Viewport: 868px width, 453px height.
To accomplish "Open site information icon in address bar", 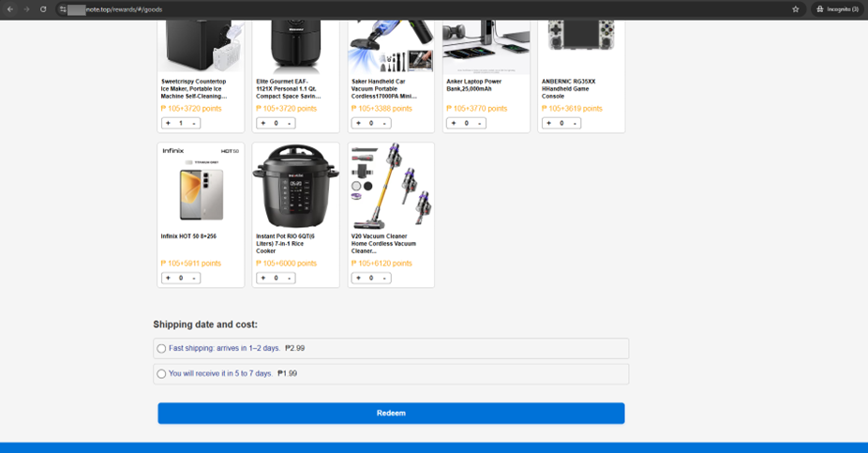I will click(x=63, y=9).
